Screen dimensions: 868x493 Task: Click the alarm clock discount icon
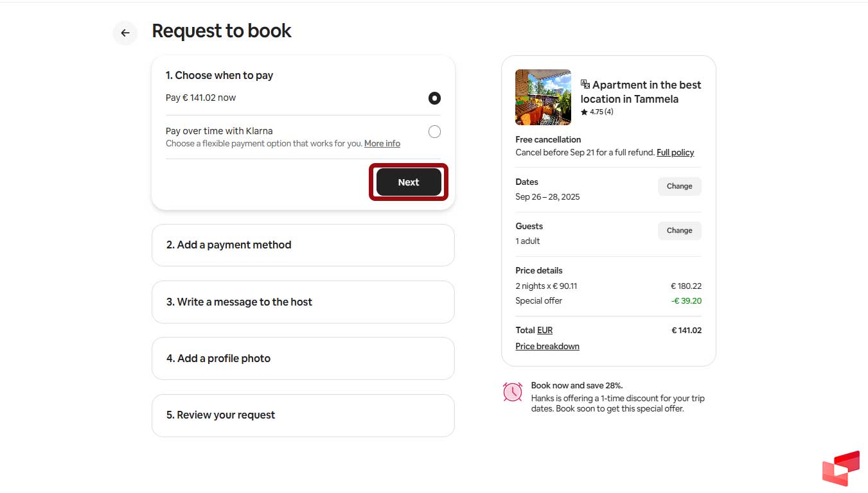point(512,391)
